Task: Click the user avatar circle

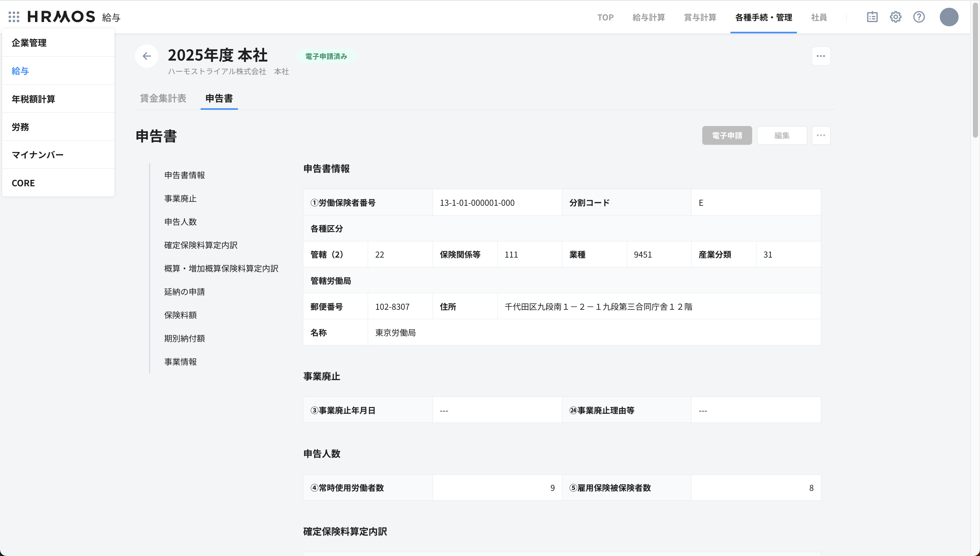Action: [x=949, y=17]
